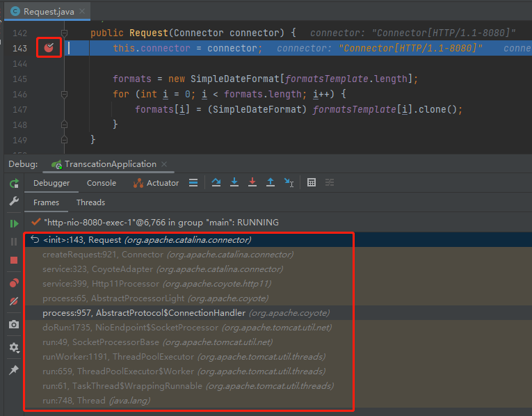Viewport: 532px width, 416px height.
Task: Select the Request.java editor tab
Action: pos(47,11)
